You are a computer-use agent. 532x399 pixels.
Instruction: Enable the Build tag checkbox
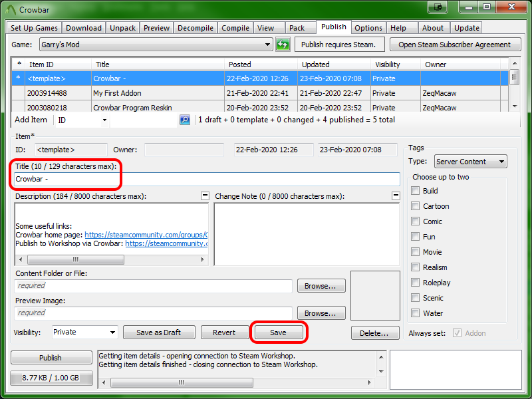coord(415,191)
